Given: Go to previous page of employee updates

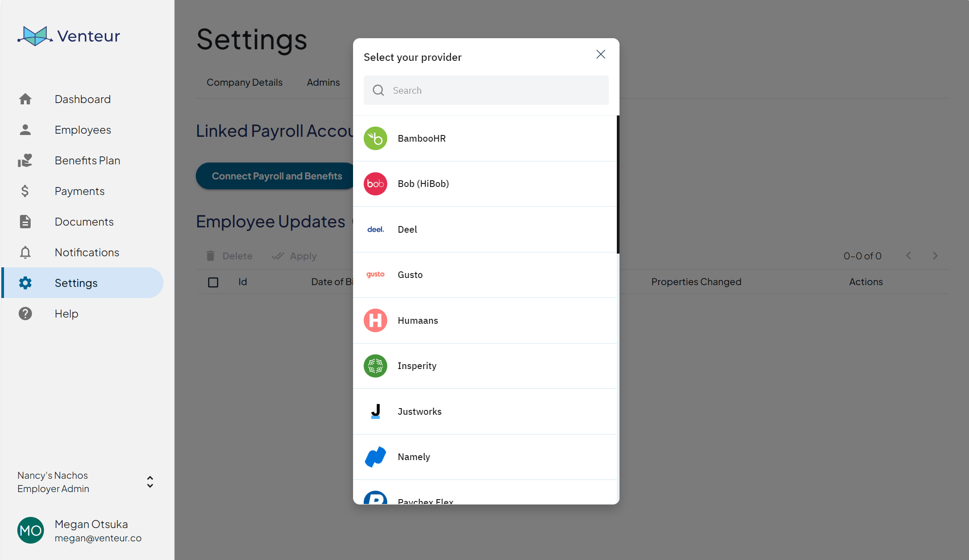Looking at the screenshot, I should [909, 256].
